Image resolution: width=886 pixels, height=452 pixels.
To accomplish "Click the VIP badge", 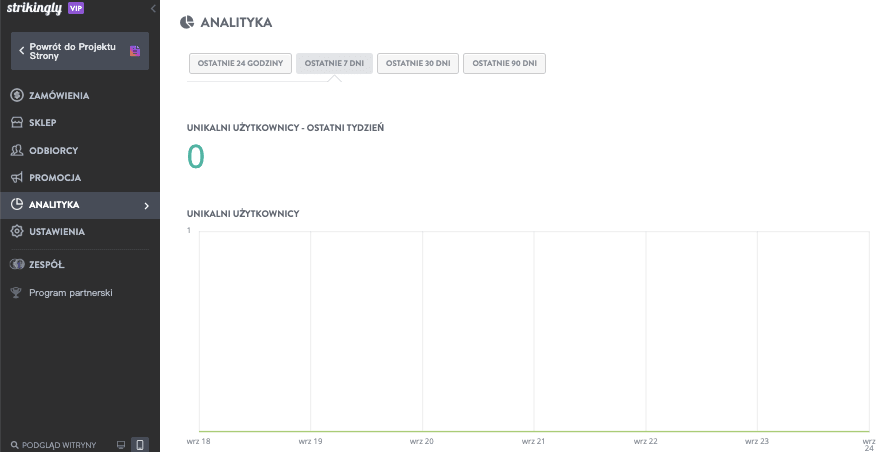I will coord(76,8).
